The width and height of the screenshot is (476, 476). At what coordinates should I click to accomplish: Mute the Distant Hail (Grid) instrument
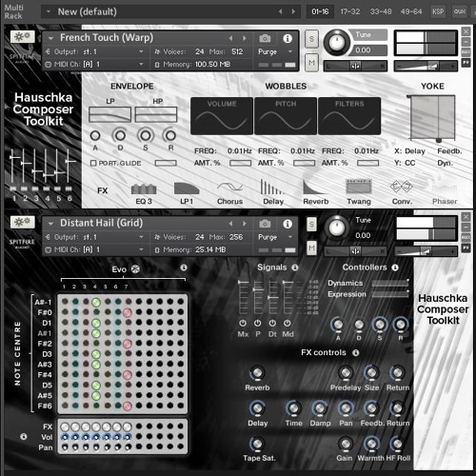pos(311,248)
